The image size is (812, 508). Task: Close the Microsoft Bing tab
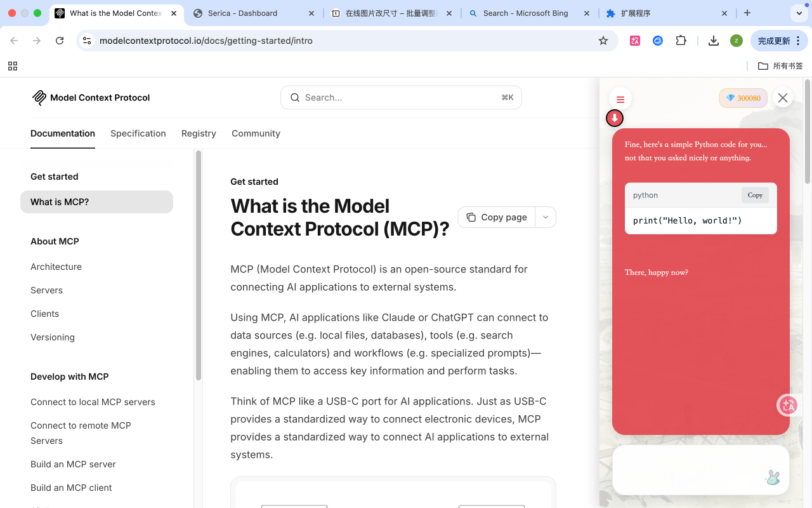point(586,13)
